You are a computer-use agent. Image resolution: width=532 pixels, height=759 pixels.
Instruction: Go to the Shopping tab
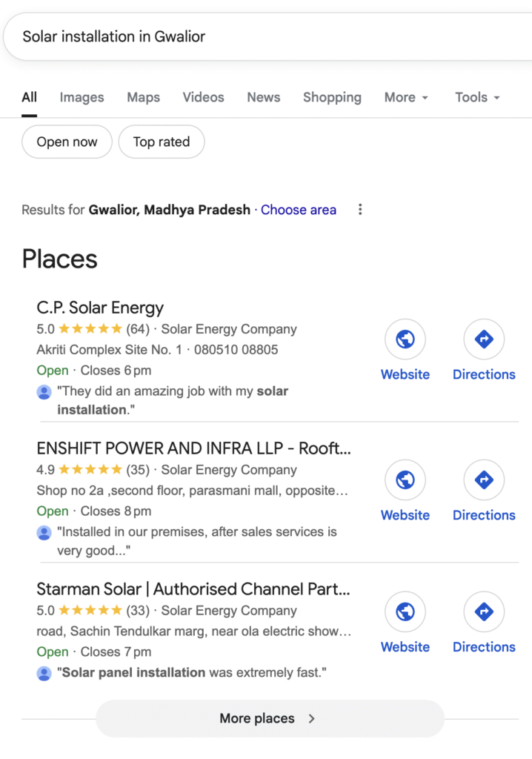pyautogui.click(x=332, y=97)
